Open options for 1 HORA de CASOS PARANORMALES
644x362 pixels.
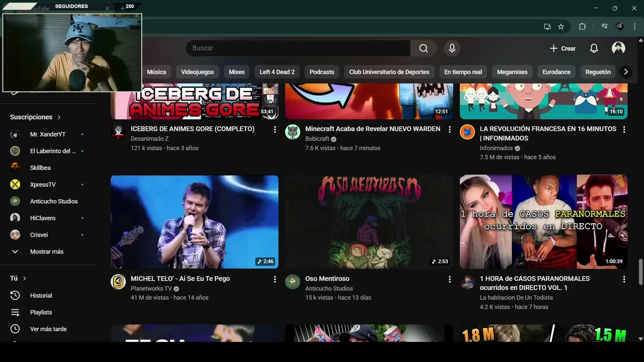(624, 279)
